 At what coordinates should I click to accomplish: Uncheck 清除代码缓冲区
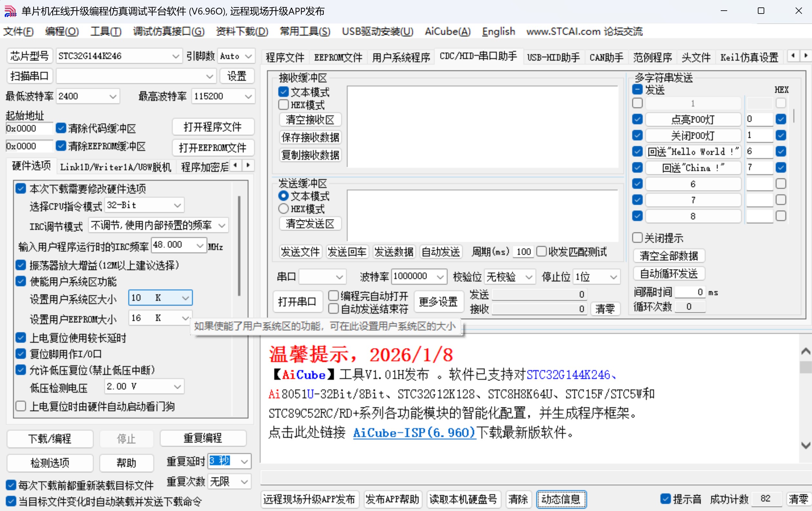pos(61,128)
